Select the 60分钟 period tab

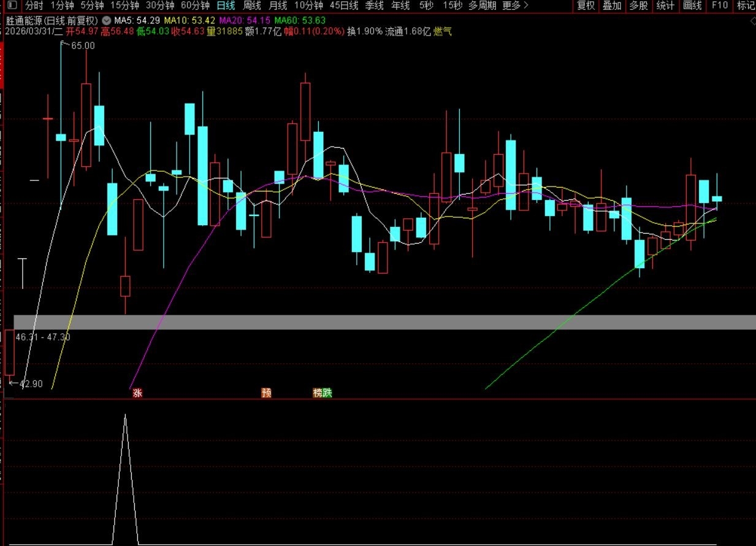196,6
